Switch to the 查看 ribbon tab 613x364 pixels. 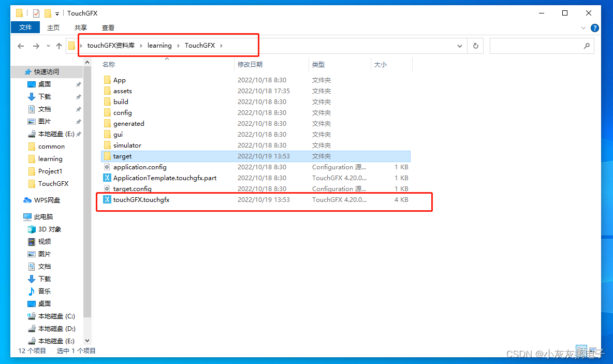(x=108, y=28)
